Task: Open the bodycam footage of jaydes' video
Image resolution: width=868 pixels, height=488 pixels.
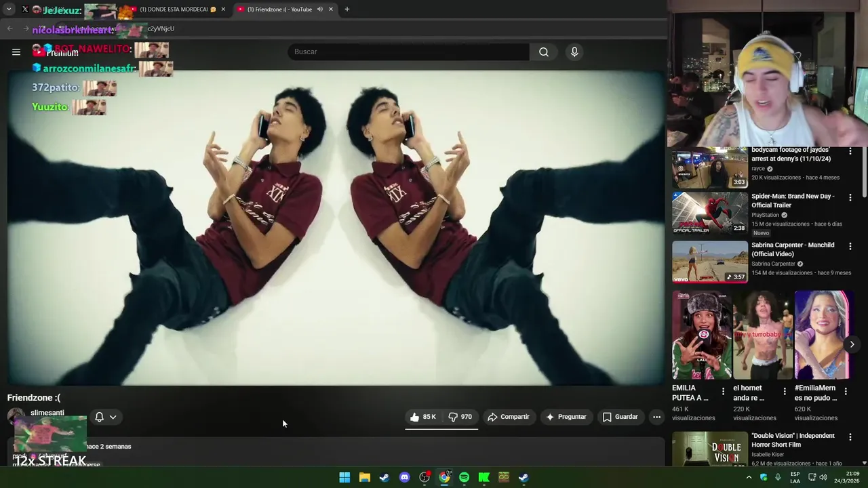Action: pos(791,154)
